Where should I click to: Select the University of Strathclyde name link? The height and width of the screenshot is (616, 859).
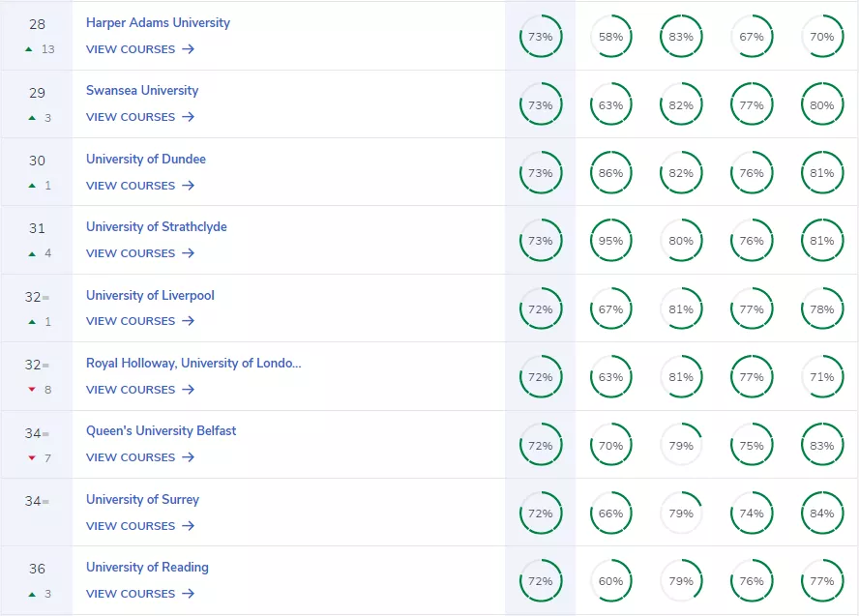tap(157, 226)
